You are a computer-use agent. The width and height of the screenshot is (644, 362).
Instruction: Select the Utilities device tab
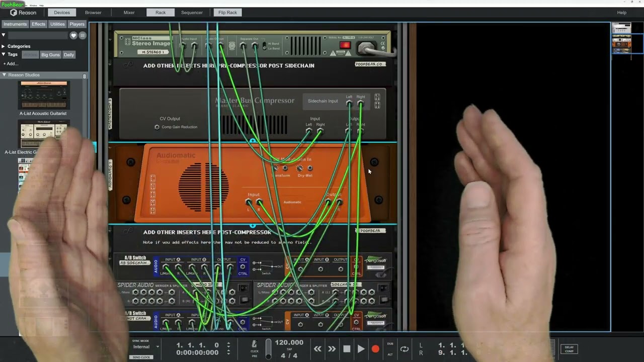57,24
